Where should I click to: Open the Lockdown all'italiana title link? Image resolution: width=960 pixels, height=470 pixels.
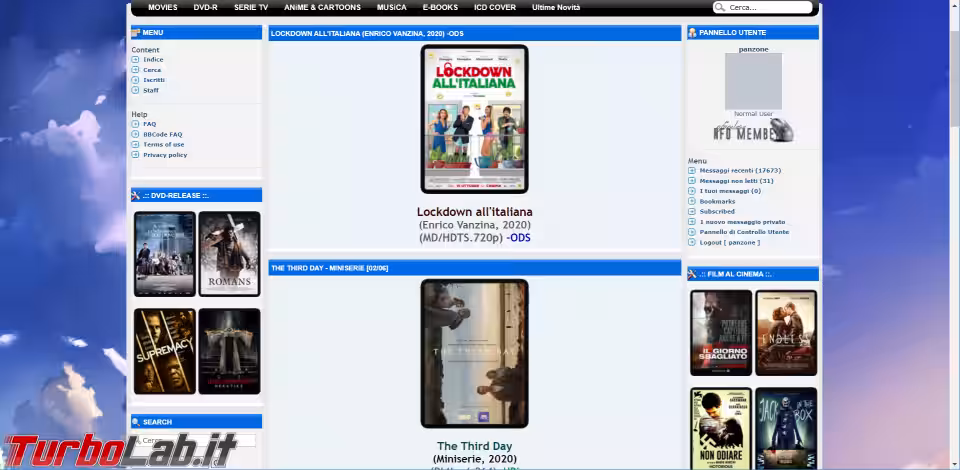pyautogui.click(x=474, y=212)
